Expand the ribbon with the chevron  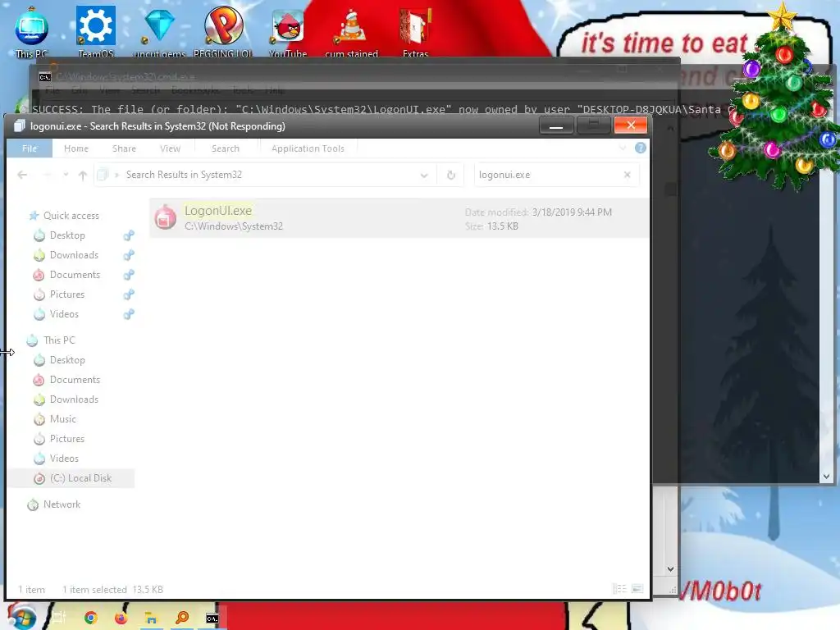(623, 148)
